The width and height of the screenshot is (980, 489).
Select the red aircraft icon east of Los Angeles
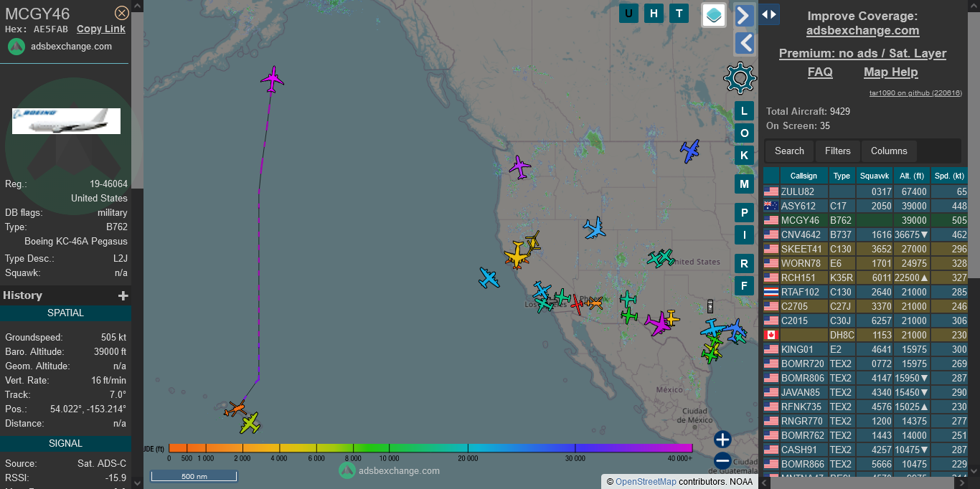578,305
